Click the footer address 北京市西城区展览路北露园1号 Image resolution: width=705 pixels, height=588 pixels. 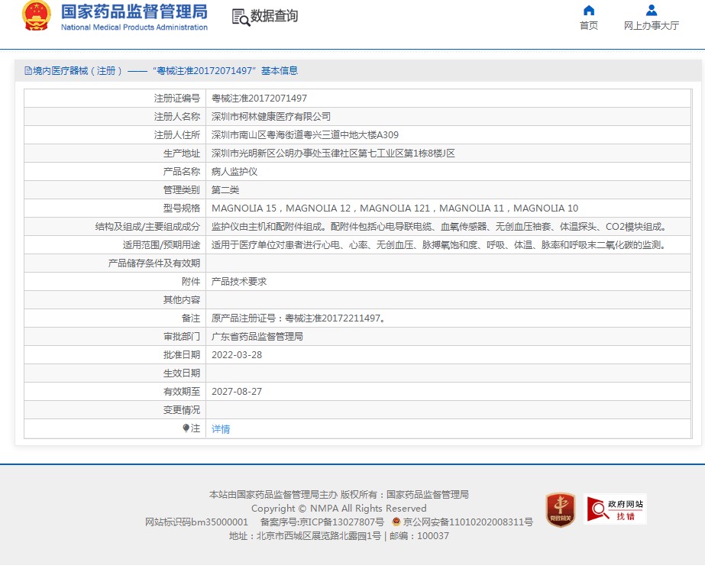319,536
